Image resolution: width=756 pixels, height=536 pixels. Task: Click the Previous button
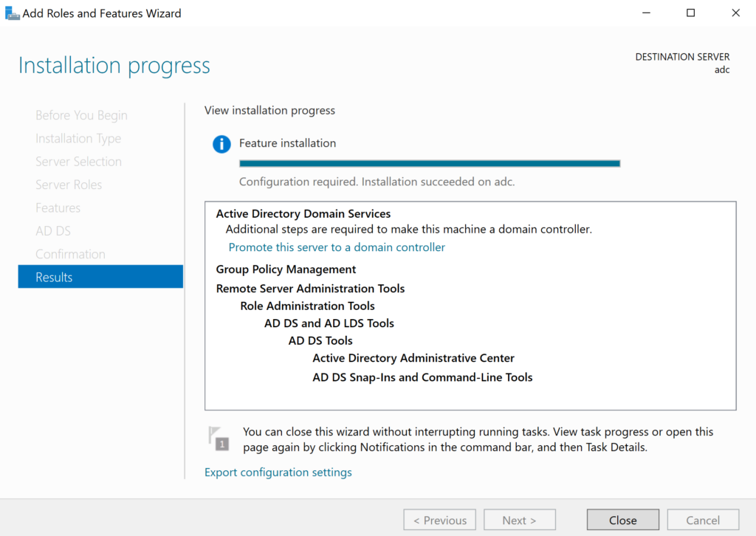coord(439,520)
